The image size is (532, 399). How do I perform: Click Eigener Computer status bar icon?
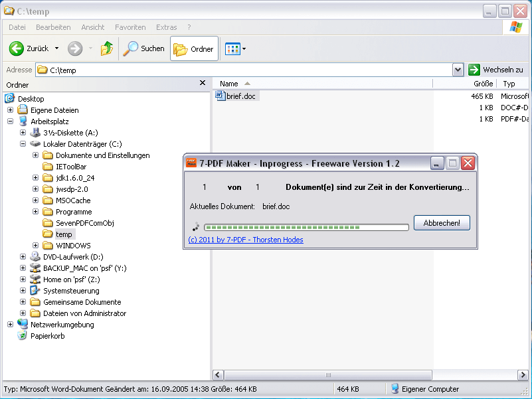395,388
